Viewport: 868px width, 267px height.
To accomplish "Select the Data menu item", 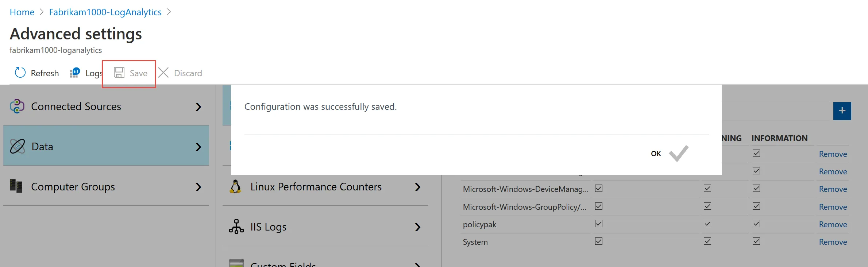I will [x=106, y=146].
